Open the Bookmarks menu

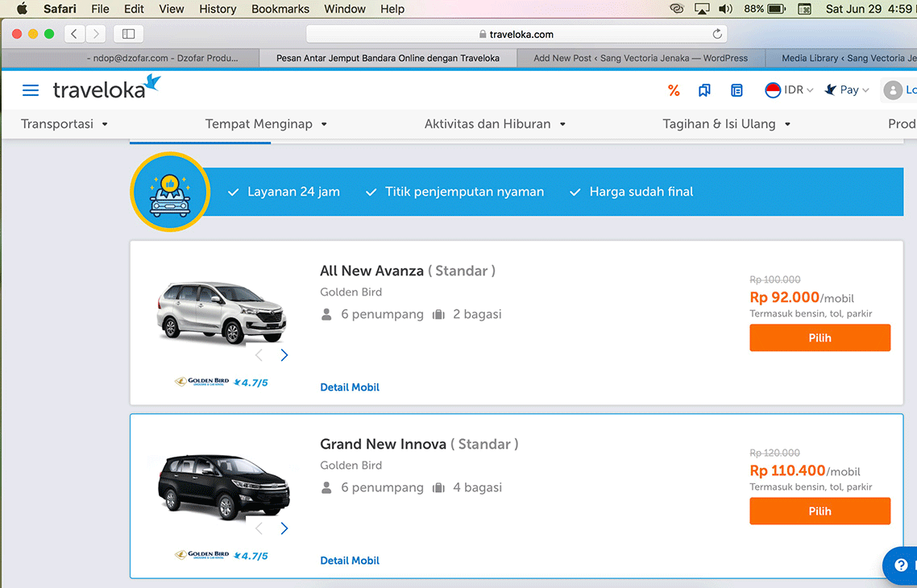[x=280, y=9]
